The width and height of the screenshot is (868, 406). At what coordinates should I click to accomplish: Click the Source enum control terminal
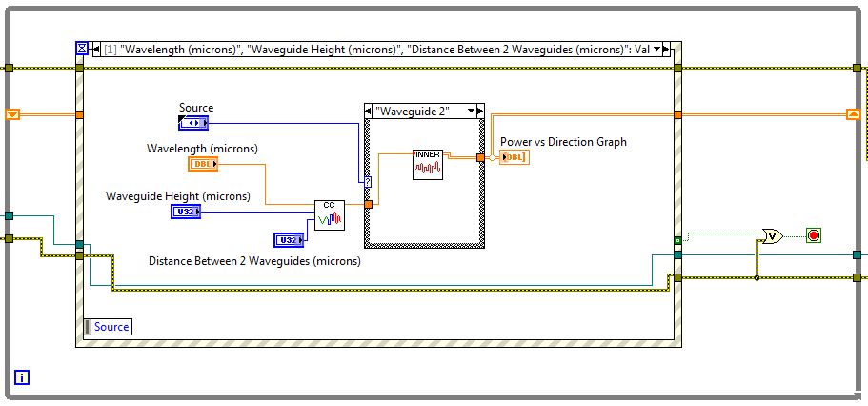coord(193,123)
